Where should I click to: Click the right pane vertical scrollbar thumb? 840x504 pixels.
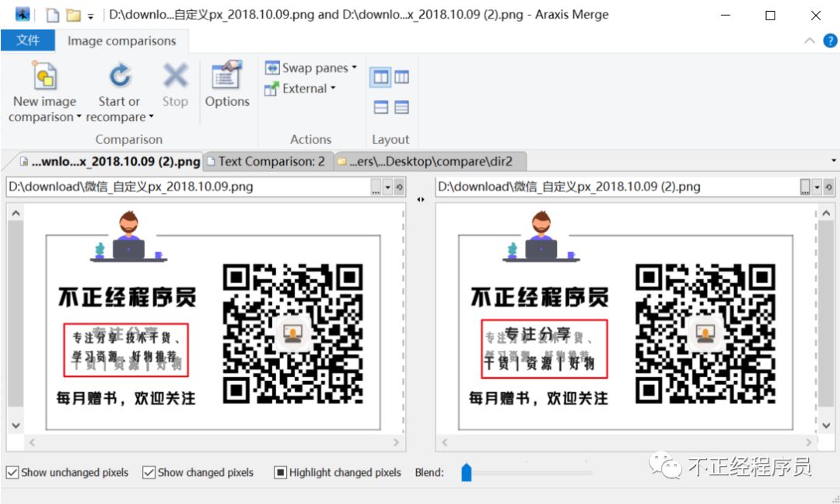coord(826,314)
